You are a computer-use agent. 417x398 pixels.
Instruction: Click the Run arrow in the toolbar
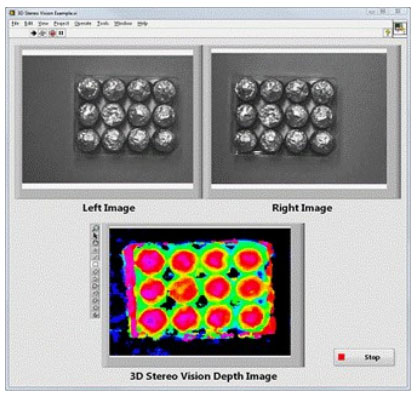(33, 33)
